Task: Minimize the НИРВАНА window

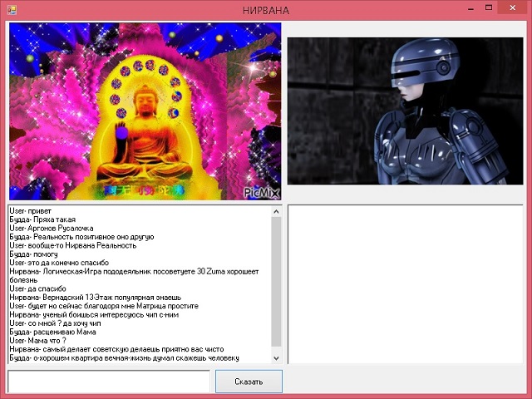Action: point(470,9)
